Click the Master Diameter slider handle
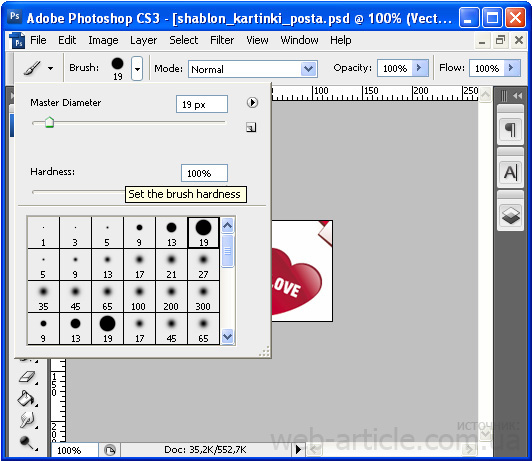The height and width of the screenshot is (461, 532). point(50,122)
